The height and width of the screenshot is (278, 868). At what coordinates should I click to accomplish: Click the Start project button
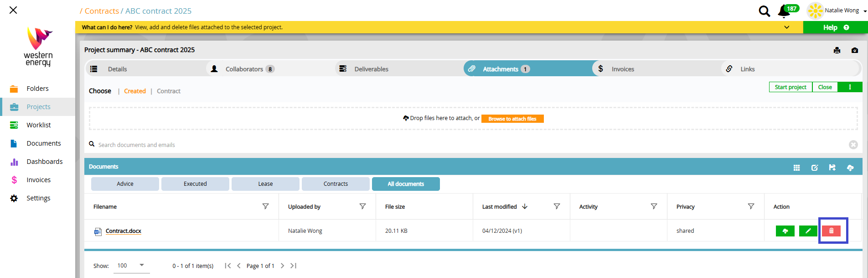tap(790, 87)
